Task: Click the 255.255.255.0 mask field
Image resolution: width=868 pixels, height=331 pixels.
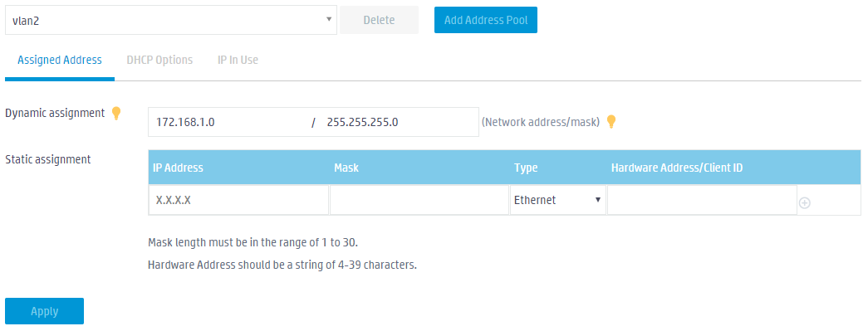Action: (x=400, y=122)
